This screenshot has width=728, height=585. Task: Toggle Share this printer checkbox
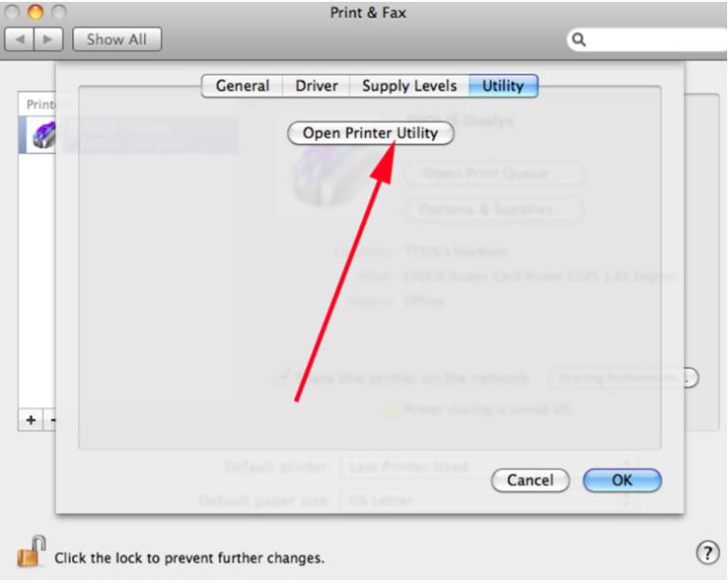(x=282, y=376)
